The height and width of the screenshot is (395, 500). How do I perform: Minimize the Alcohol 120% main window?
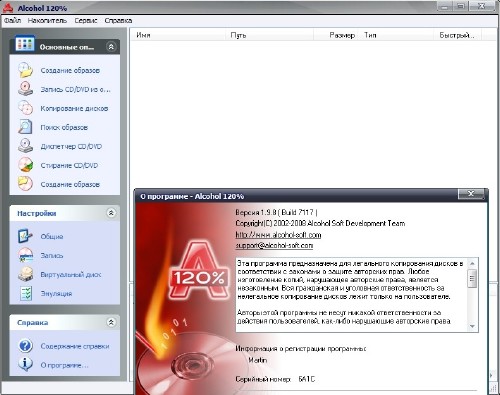tap(444, 6)
